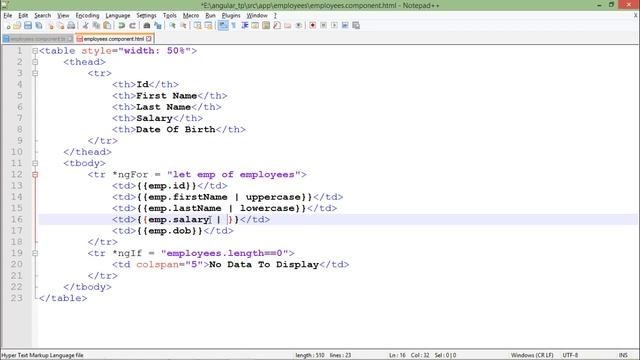
Task: Save the current file using the Save icon
Action: click(x=28, y=26)
